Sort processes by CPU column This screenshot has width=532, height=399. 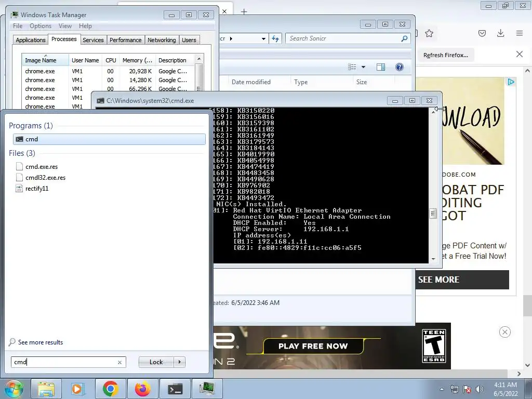click(x=111, y=60)
